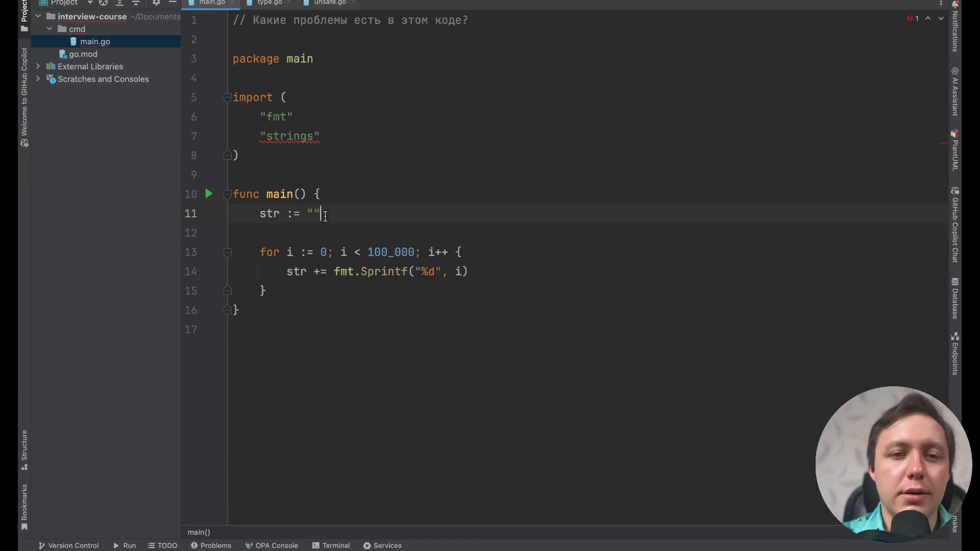
Task: Open Endpoints tool window
Action: 954,353
